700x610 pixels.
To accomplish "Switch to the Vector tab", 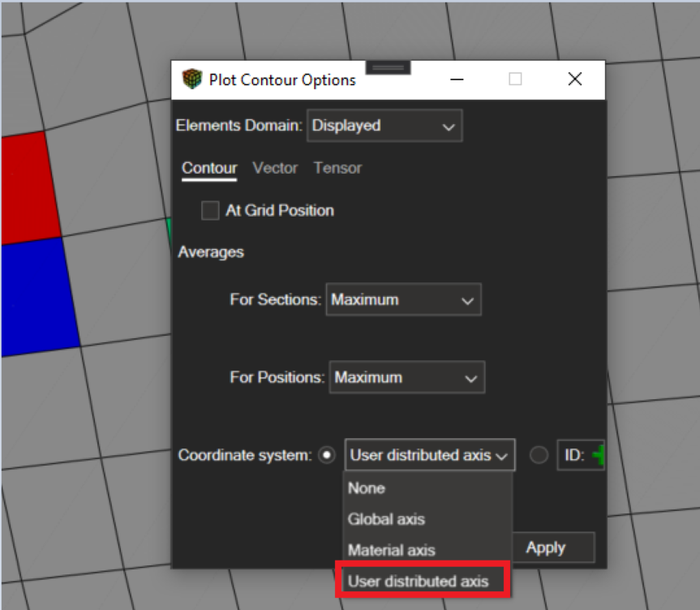I will (275, 169).
